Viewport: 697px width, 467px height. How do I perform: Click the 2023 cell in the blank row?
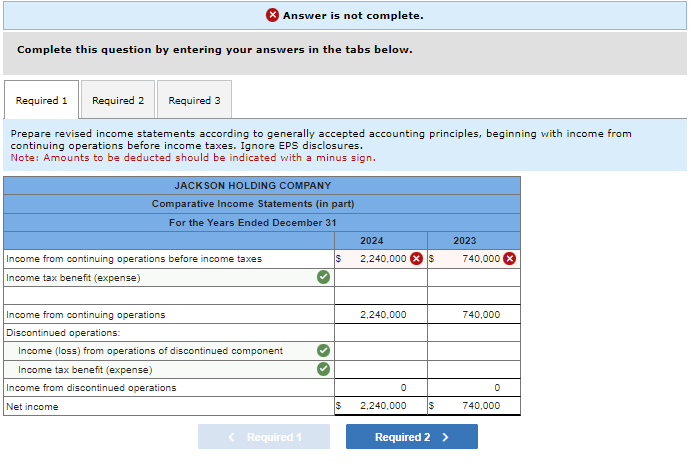(474, 295)
